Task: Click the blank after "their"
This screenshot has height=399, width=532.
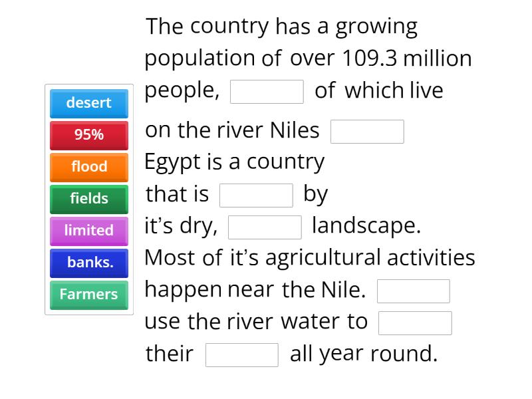Action: [243, 354]
